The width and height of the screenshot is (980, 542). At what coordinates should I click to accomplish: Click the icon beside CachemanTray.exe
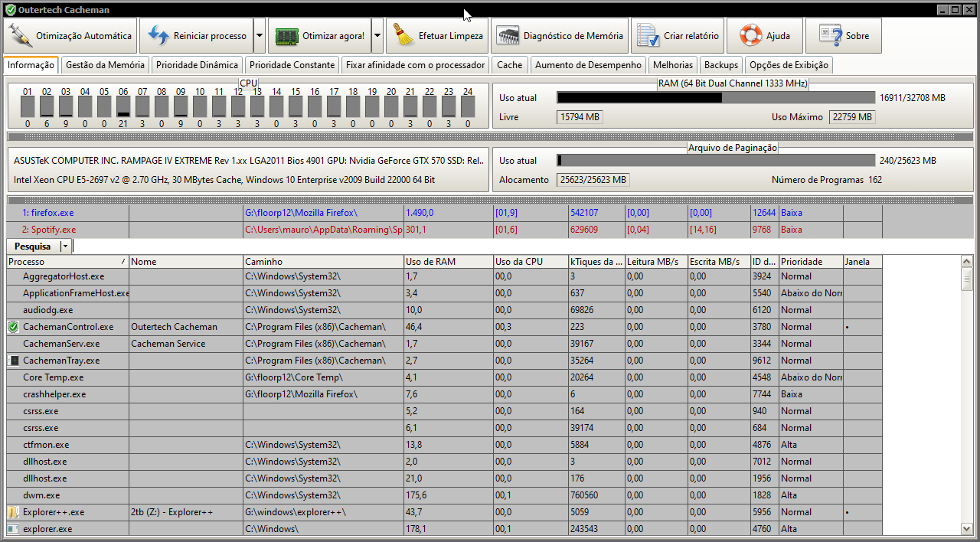[x=13, y=361]
